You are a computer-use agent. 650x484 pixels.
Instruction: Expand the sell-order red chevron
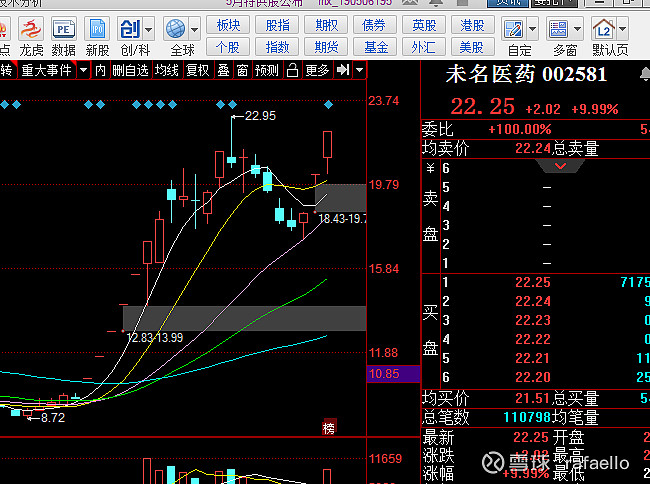click(560, 166)
